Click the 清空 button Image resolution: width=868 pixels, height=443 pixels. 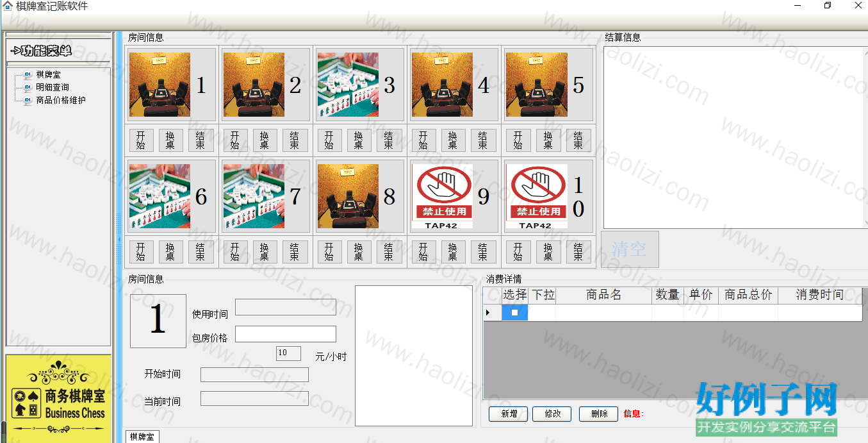coord(630,249)
